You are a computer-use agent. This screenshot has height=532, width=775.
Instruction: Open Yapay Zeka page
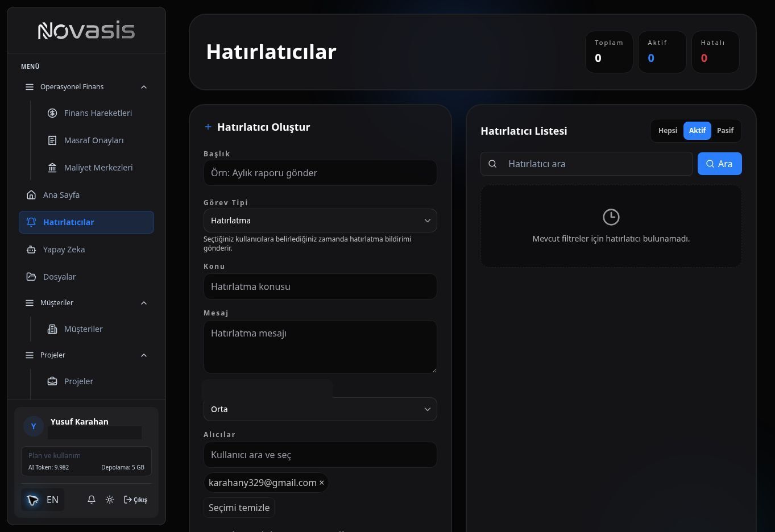(x=86, y=250)
